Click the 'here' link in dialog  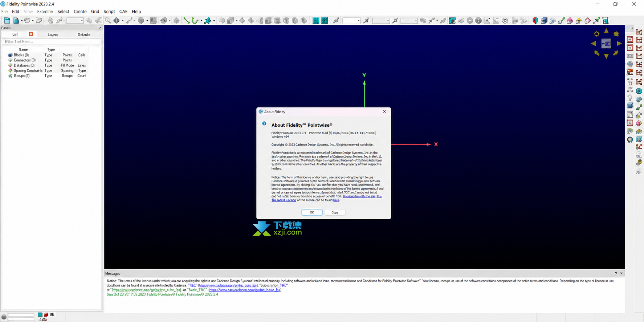pos(336,200)
